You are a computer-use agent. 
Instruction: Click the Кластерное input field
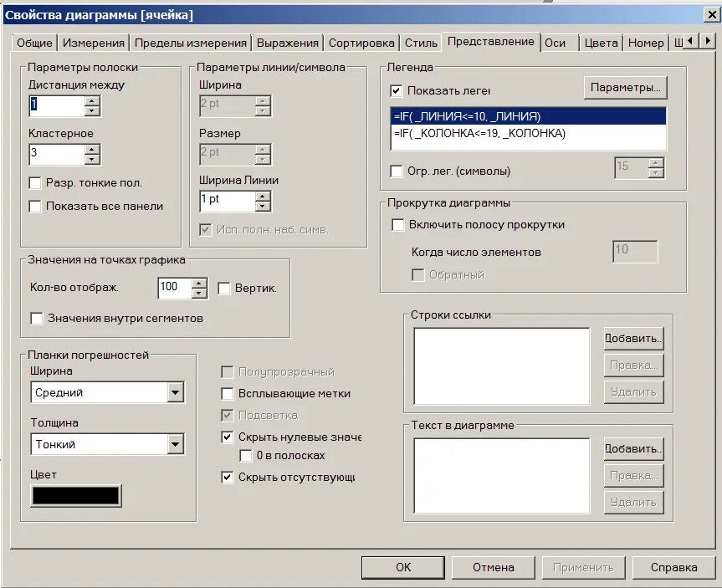[57, 154]
